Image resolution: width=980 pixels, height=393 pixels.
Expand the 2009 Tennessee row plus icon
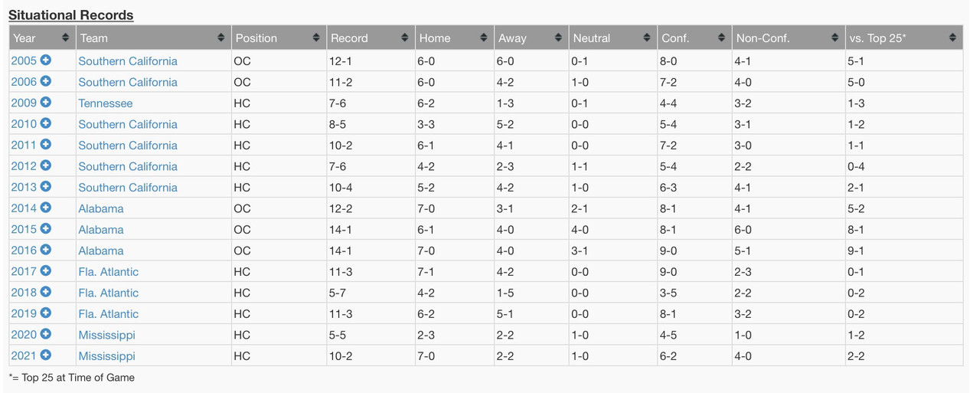[x=46, y=103]
